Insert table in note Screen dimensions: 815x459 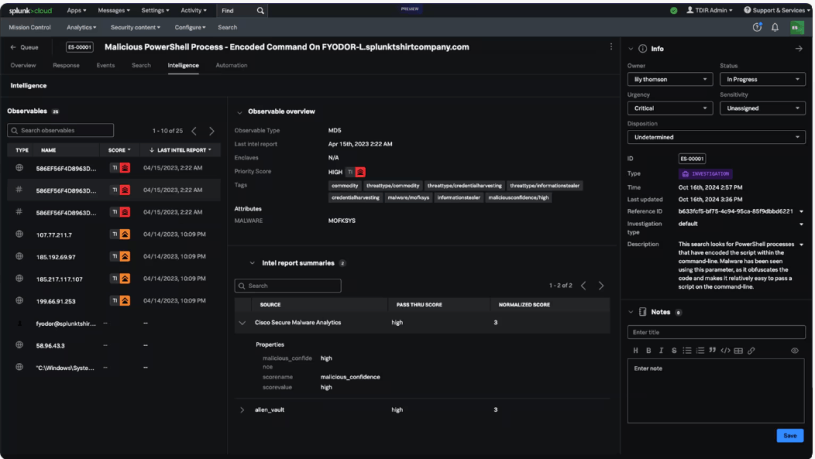point(739,350)
